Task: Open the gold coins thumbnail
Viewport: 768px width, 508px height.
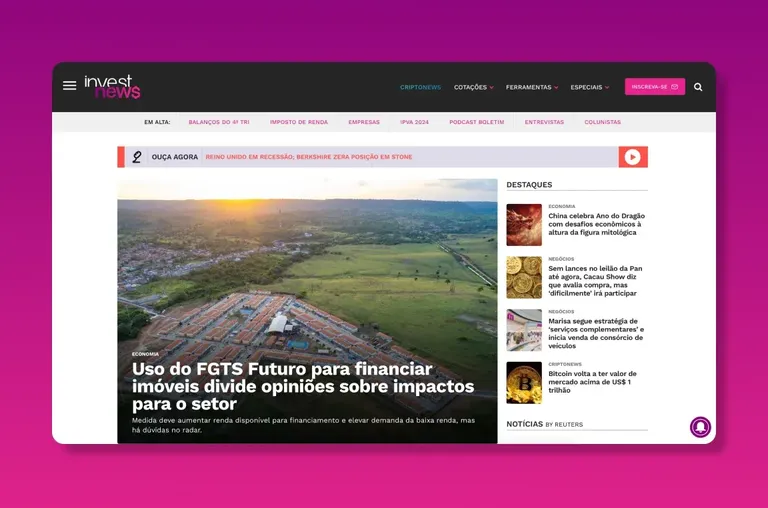Action: (x=524, y=277)
